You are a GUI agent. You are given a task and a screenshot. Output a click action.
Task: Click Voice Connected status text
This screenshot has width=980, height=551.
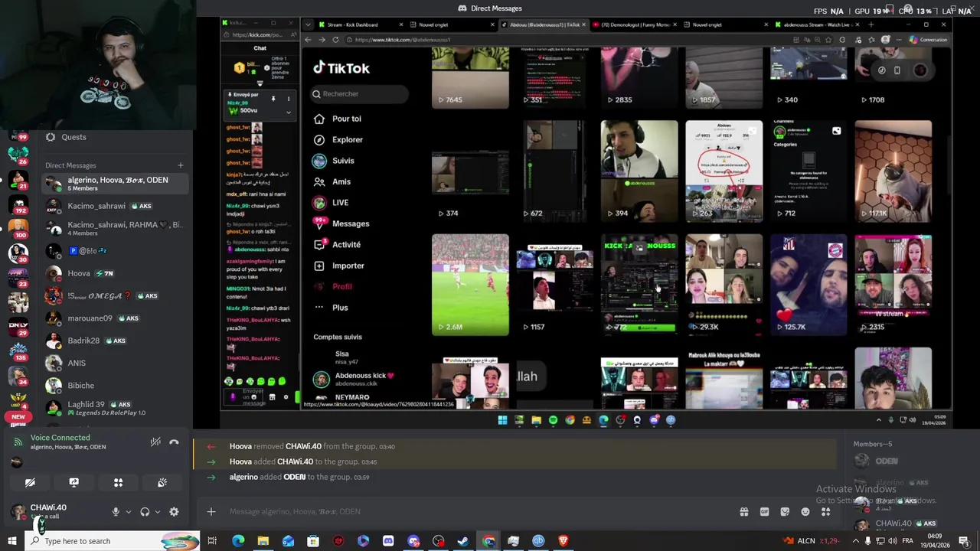(x=60, y=438)
